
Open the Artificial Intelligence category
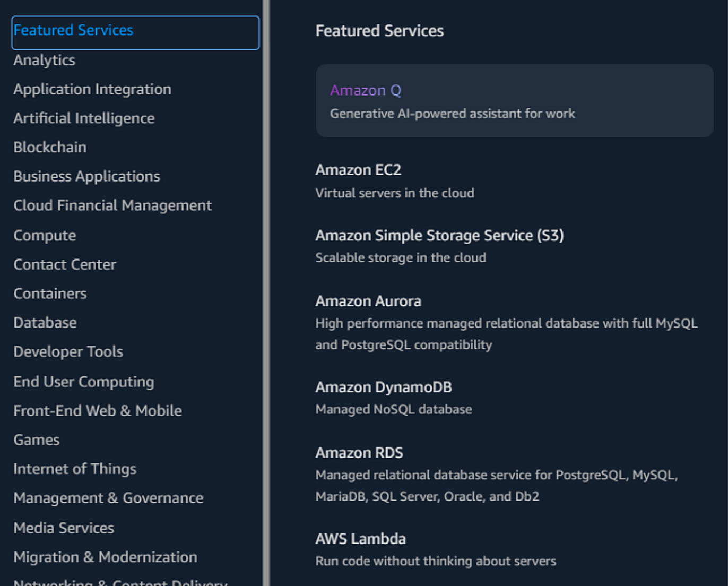(x=84, y=118)
